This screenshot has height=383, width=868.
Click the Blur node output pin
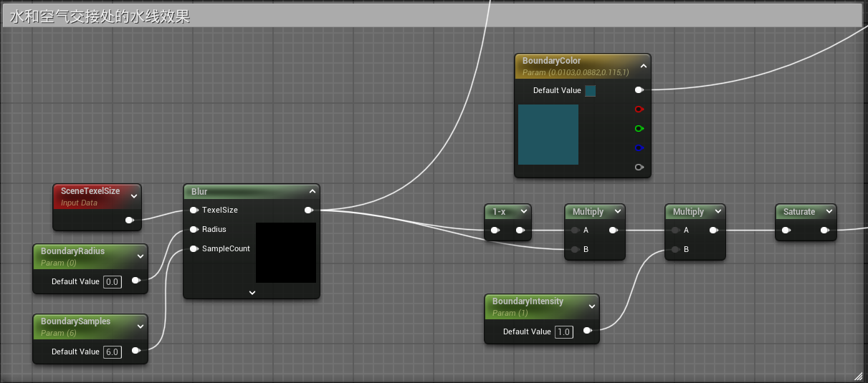point(308,210)
